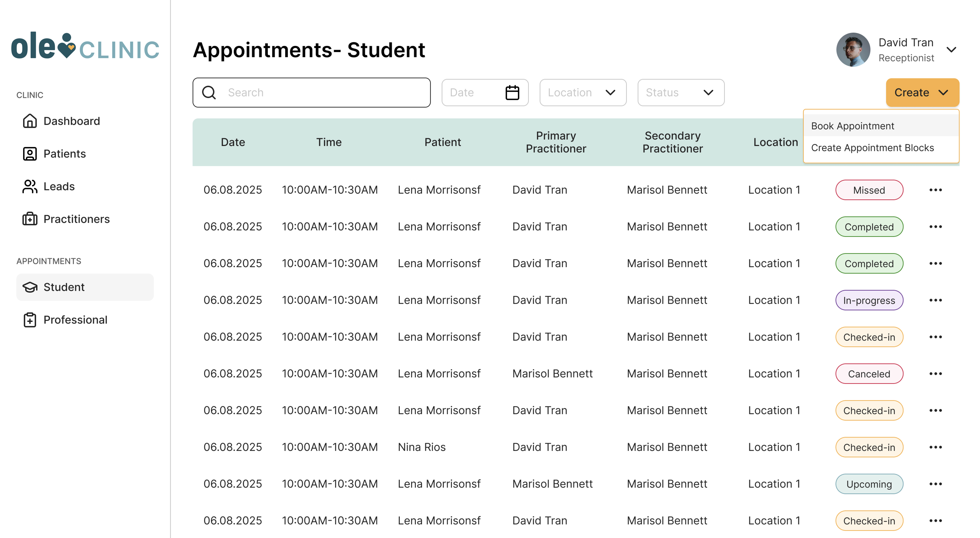Click the calendar icon in Date field
This screenshot has width=980, height=538.
[x=512, y=92]
